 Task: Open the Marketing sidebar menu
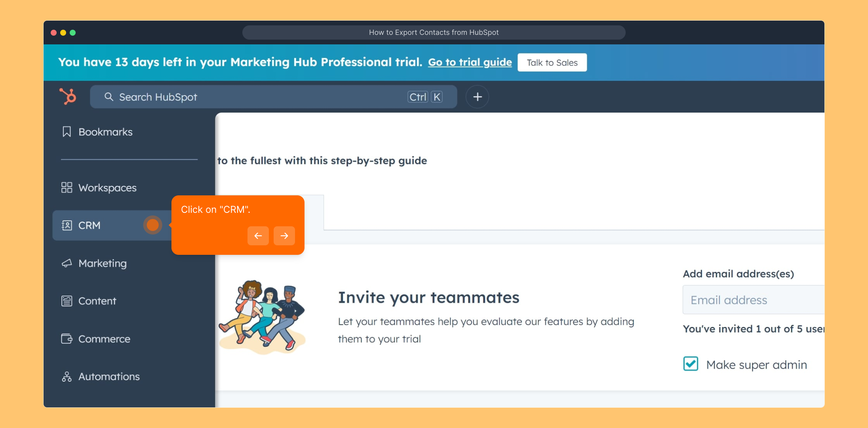103,263
